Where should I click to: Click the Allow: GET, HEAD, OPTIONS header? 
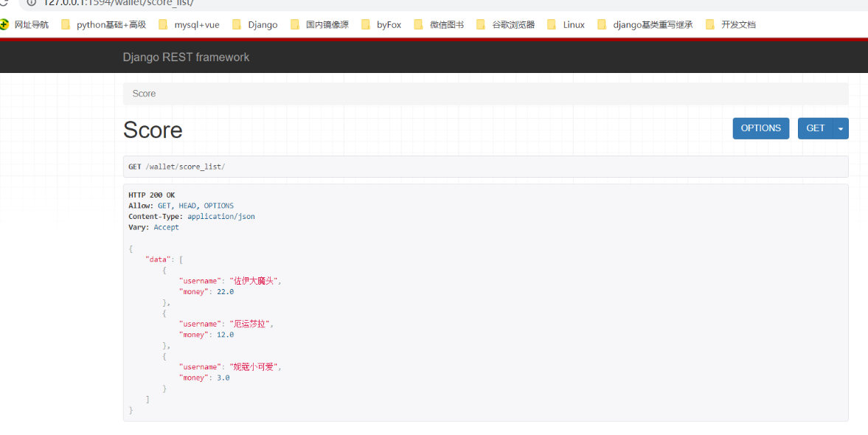(181, 205)
